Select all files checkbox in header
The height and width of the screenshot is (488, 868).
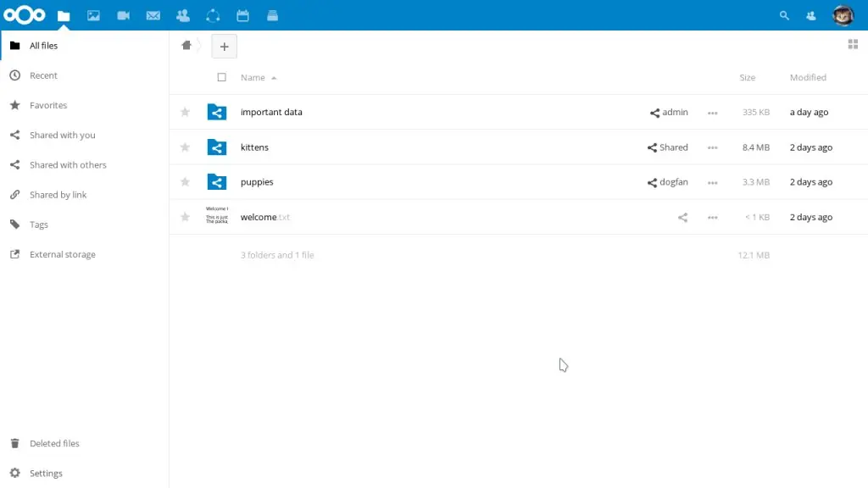(x=221, y=77)
